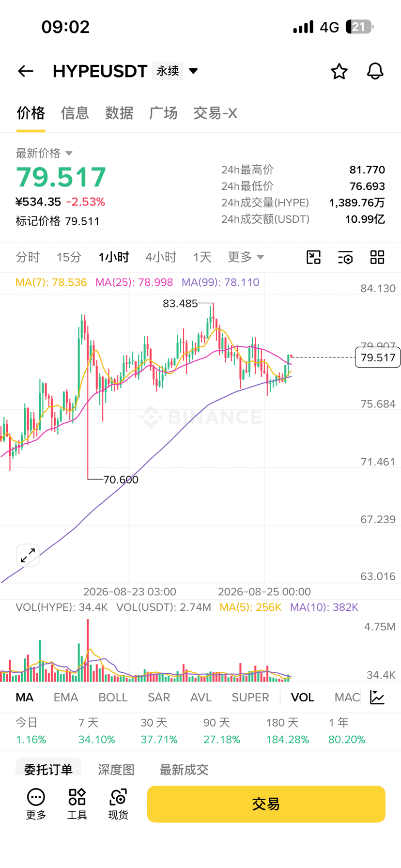Tap the back arrow icon
Viewport: 401px width, 868px height.
point(26,71)
